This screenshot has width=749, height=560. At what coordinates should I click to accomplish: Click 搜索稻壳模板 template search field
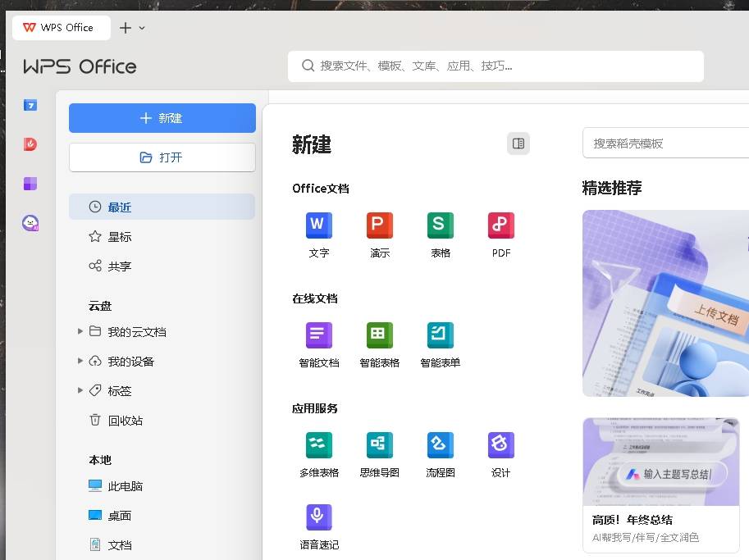pos(665,143)
